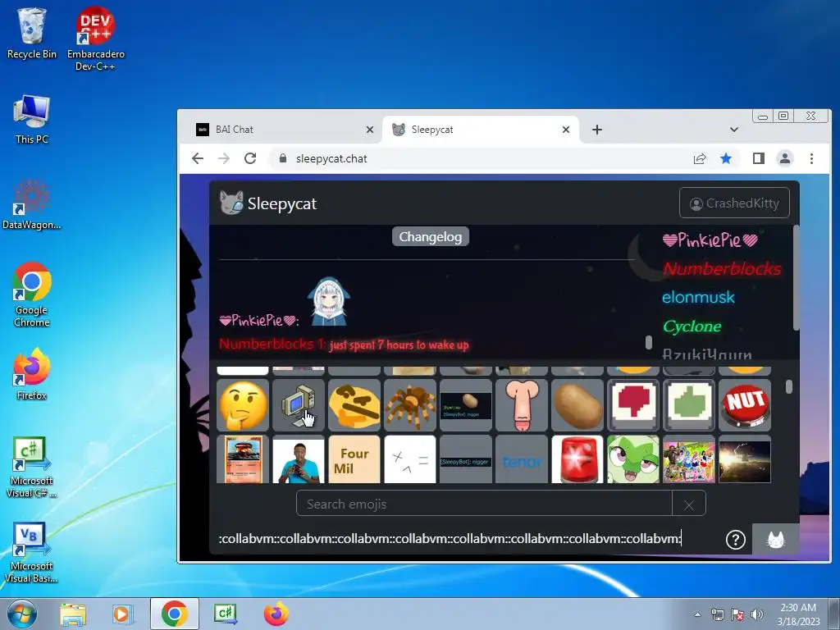
Task: Focus the Search emojis field
Action: [484, 504]
